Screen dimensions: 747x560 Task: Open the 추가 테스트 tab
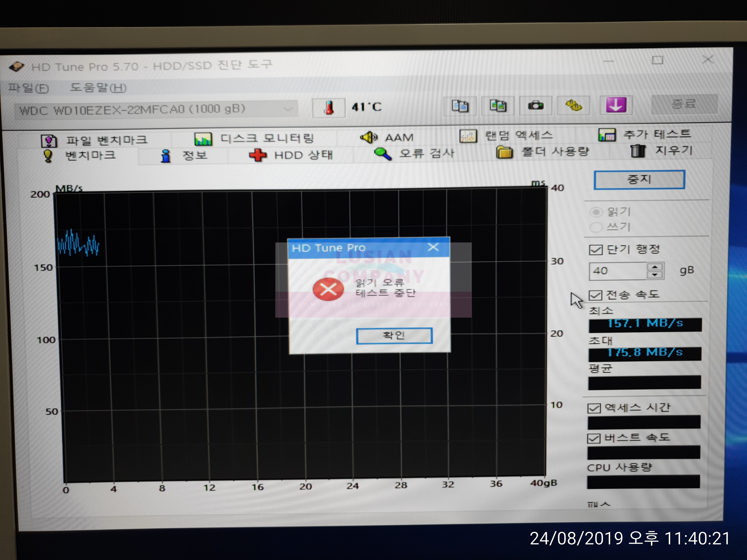(645, 134)
